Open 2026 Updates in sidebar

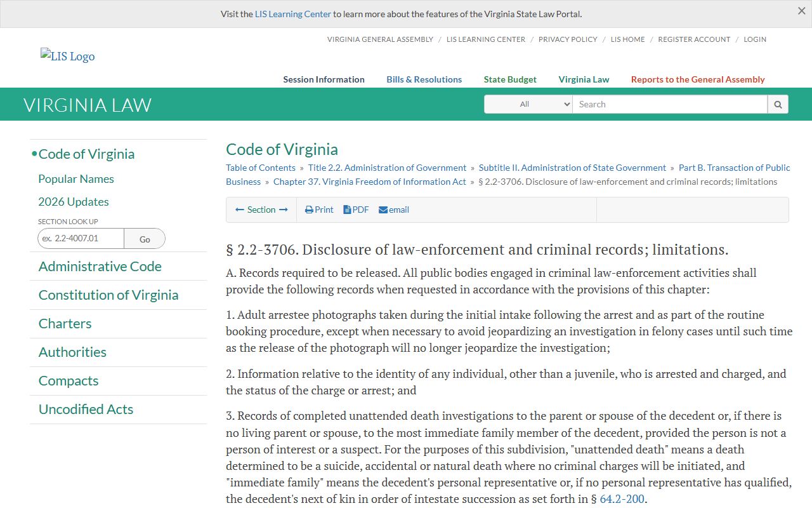(74, 202)
